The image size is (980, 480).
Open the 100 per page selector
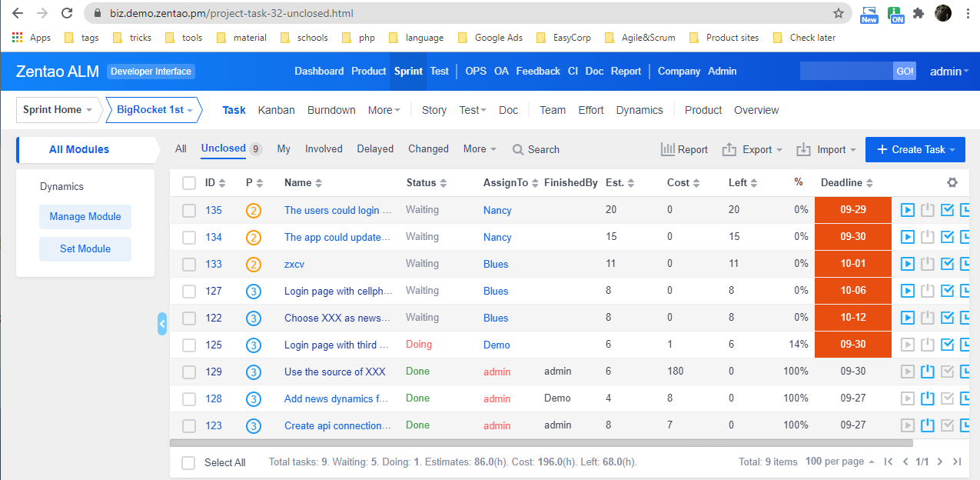pyautogui.click(x=839, y=462)
